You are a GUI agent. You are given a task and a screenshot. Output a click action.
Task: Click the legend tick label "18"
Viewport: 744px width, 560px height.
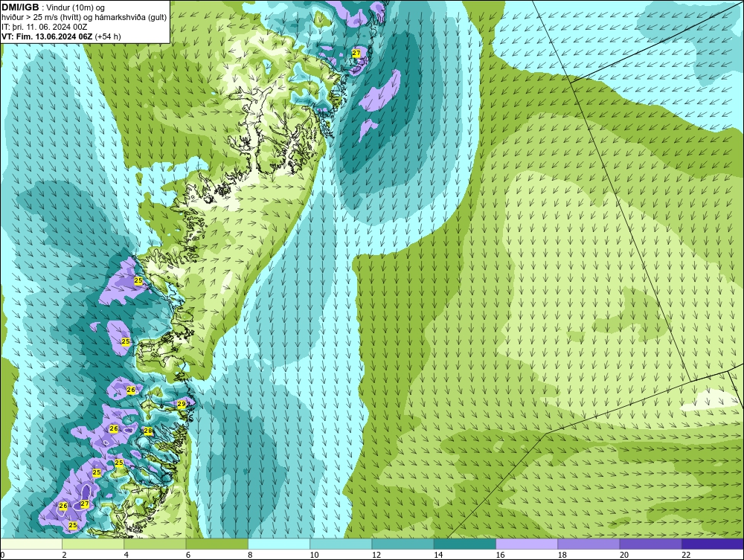point(562,556)
